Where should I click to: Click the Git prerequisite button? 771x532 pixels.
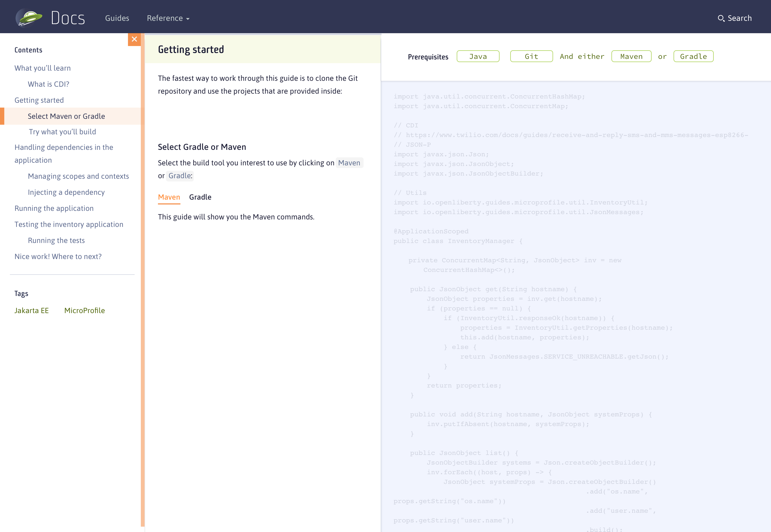pos(531,56)
